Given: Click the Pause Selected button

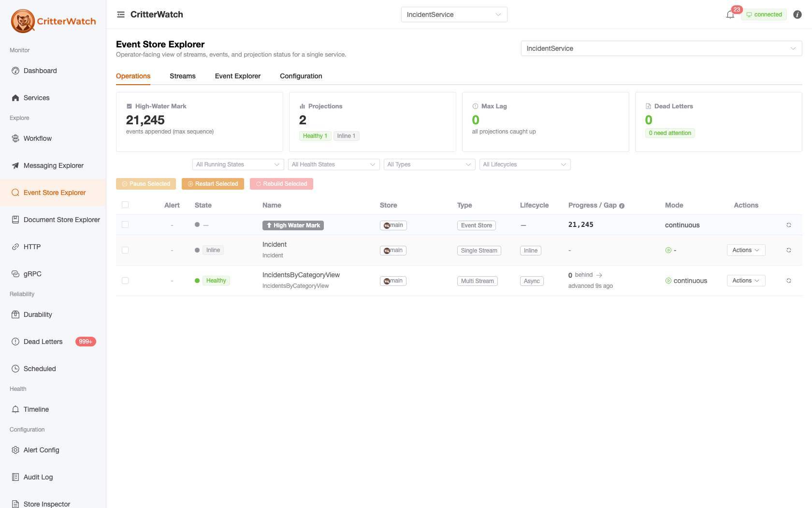Looking at the screenshot, I should (146, 184).
